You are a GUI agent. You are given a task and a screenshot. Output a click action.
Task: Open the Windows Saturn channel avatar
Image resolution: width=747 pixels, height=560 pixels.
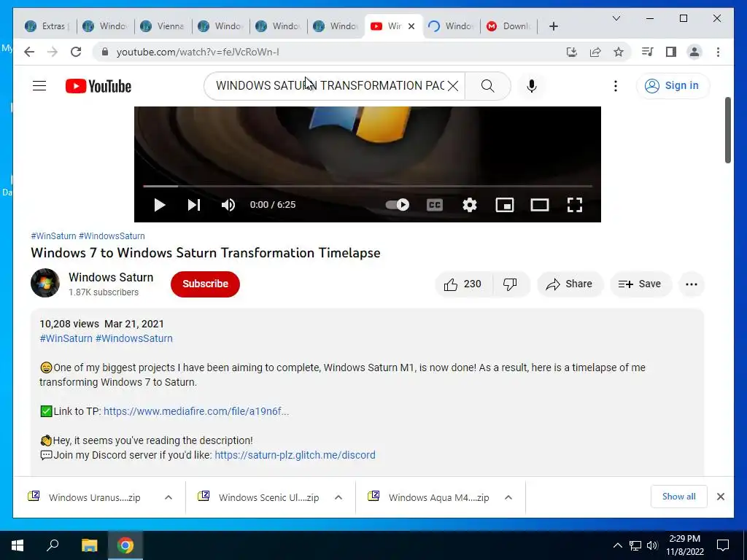(x=45, y=283)
